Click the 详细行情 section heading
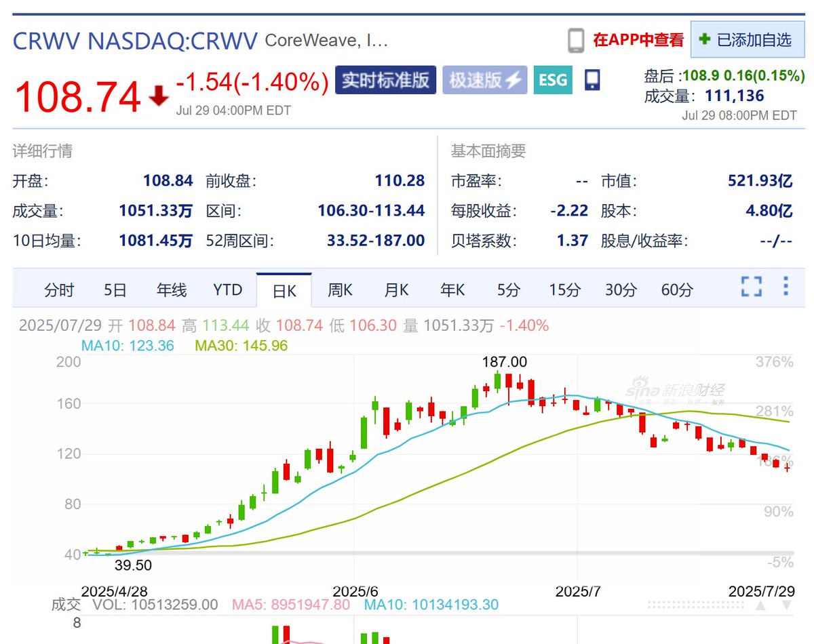The height and width of the screenshot is (644, 814). [42, 151]
